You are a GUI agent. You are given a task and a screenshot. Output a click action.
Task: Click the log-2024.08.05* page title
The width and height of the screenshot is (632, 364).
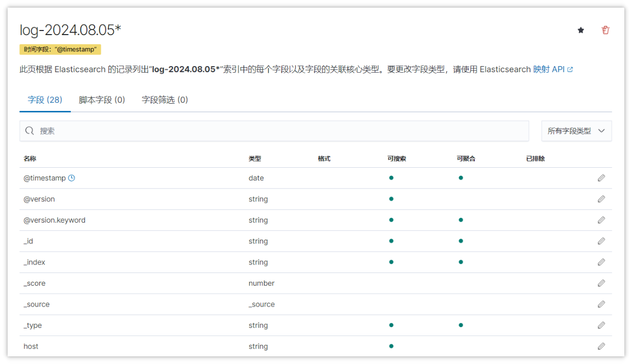point(71,31)
